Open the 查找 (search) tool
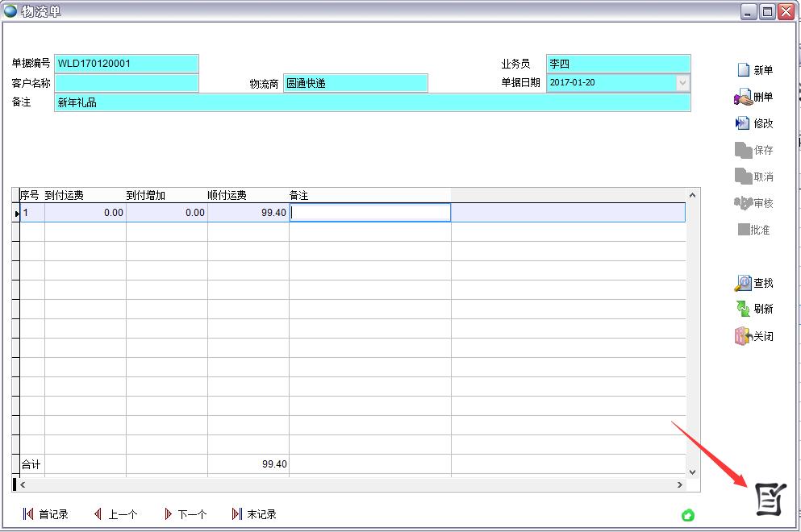The image size is (801, 532). [743, 284]
